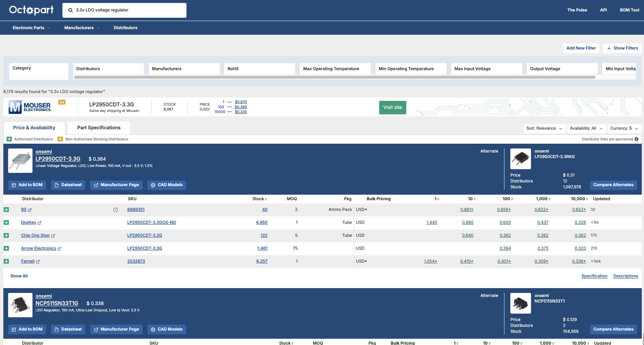
Task: Open the Availability: All dropdown
Action: (x=586, y=129)
